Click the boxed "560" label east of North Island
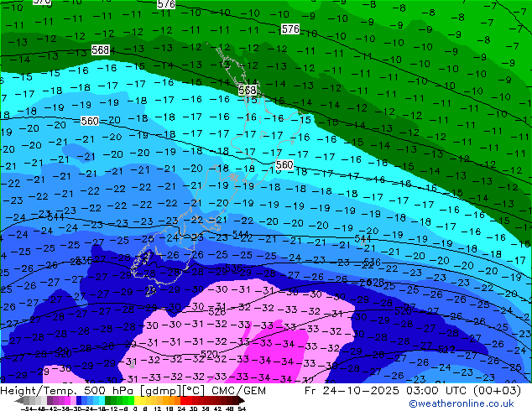 [284, 164]
